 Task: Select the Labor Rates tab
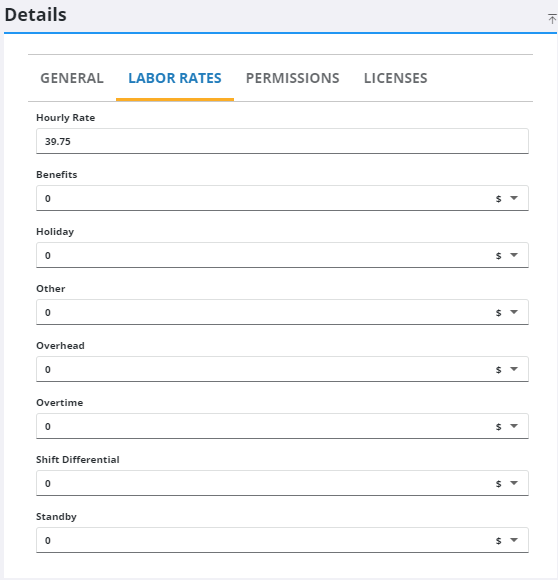point(175,78)
